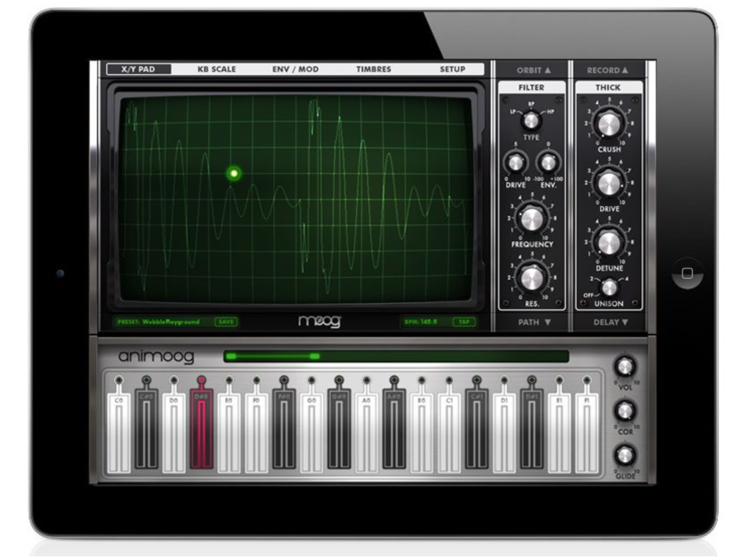Open the ENV / MOD tab

(295, 69)
